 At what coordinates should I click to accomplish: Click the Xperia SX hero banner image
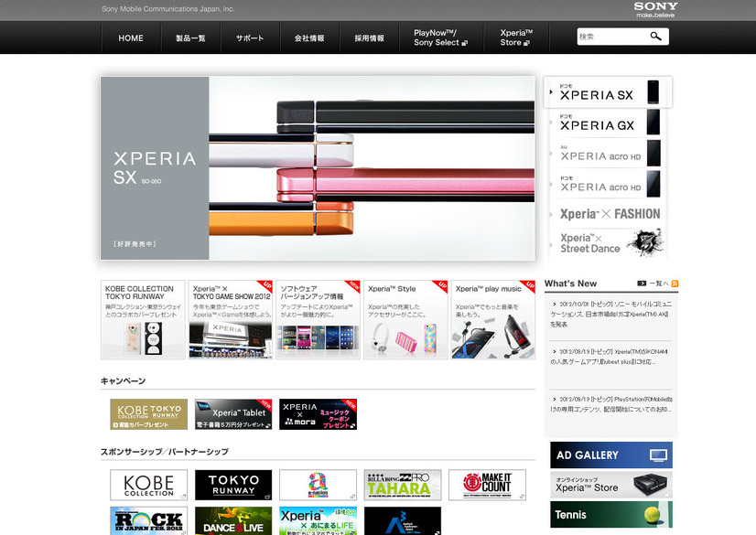coord(318,168)
